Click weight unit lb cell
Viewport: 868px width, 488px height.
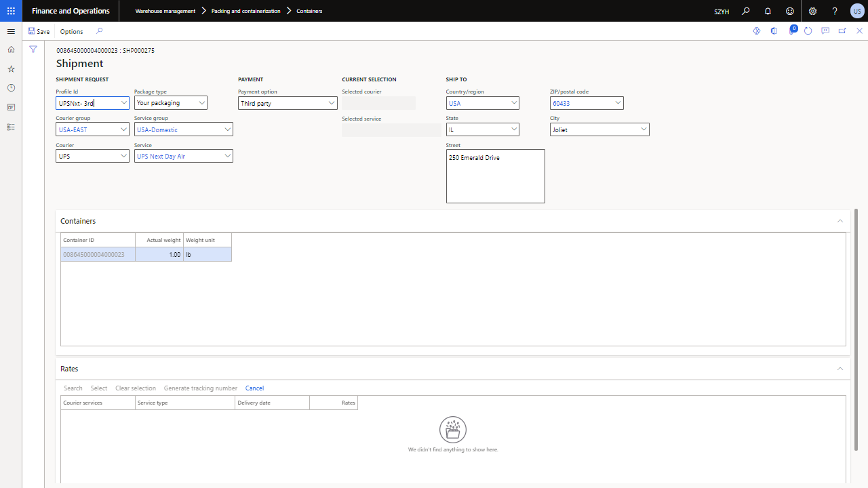click(x=208, y=255)
